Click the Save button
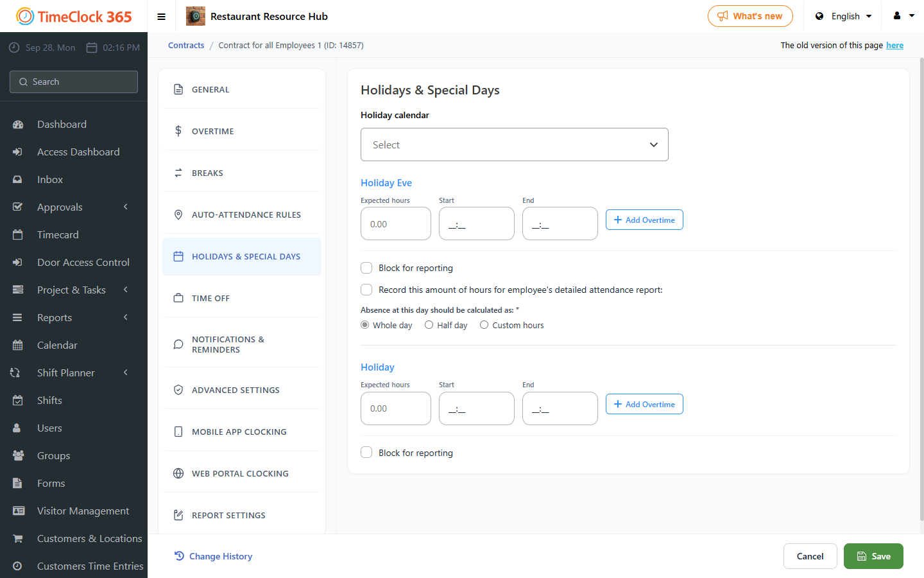The image size is (924, 578). 873,556
